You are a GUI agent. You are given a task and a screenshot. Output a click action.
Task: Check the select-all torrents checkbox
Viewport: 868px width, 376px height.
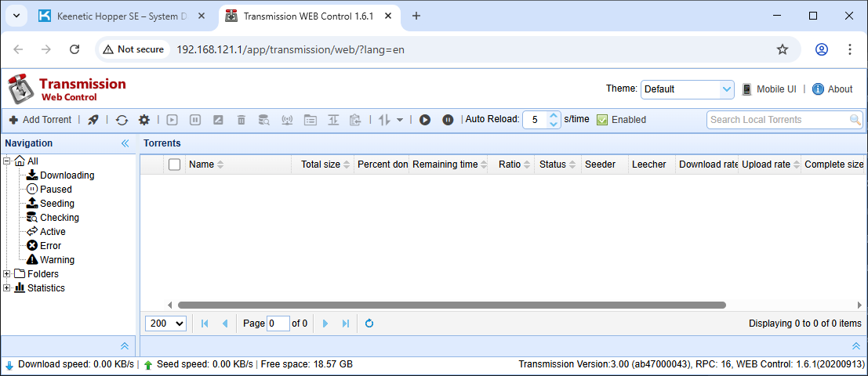tap(174, 164)
